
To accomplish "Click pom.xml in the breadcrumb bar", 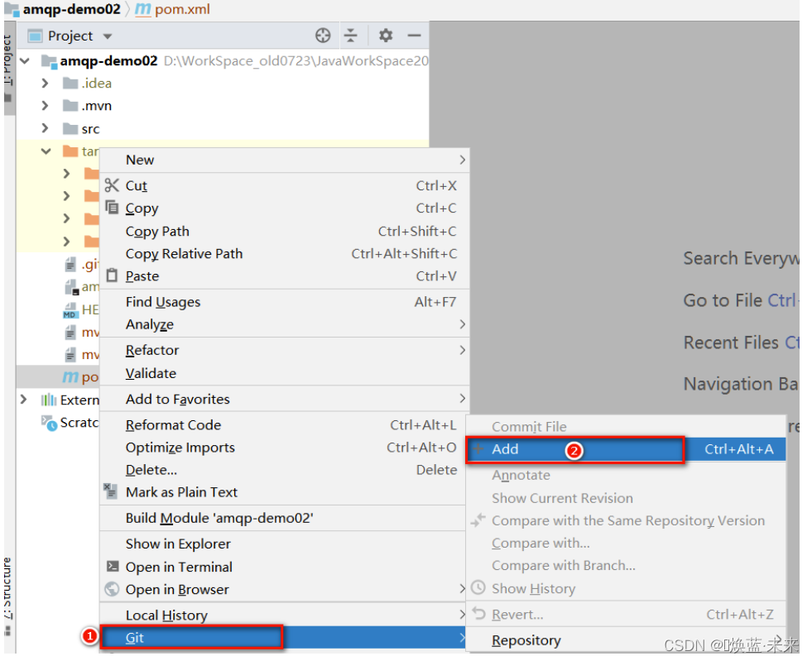I will [x=181, y=10].
